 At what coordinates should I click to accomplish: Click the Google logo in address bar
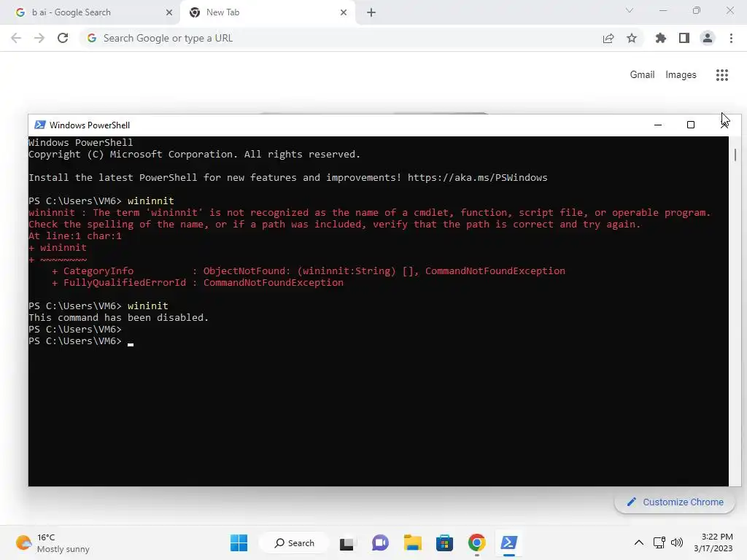pyautogui.click(x=92, y=38)
